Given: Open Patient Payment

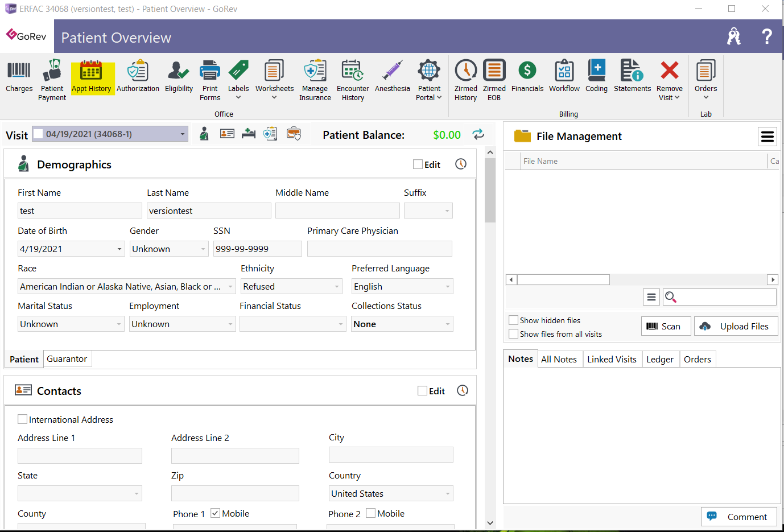Looking at the screenshot, I should pyautogui.click(x=52, y=80).
